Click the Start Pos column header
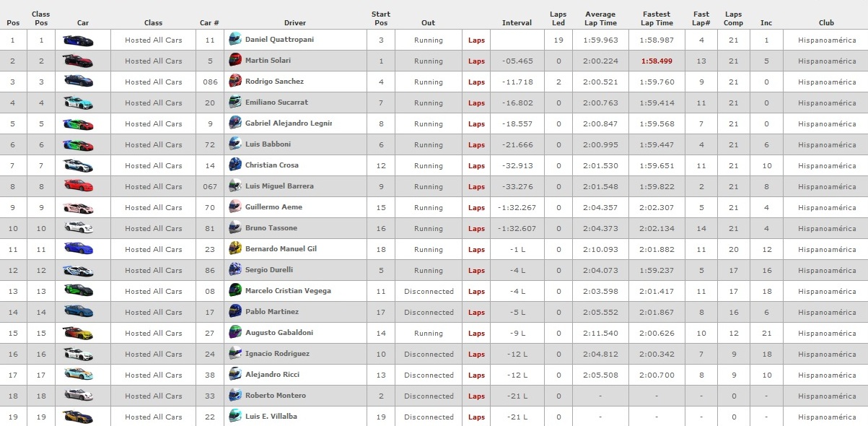Viewport: 868px width, 426px height. tap(381, 18)
